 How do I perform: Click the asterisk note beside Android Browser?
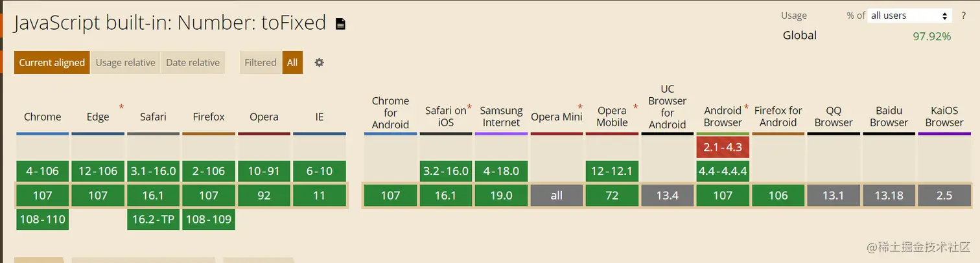746,107
